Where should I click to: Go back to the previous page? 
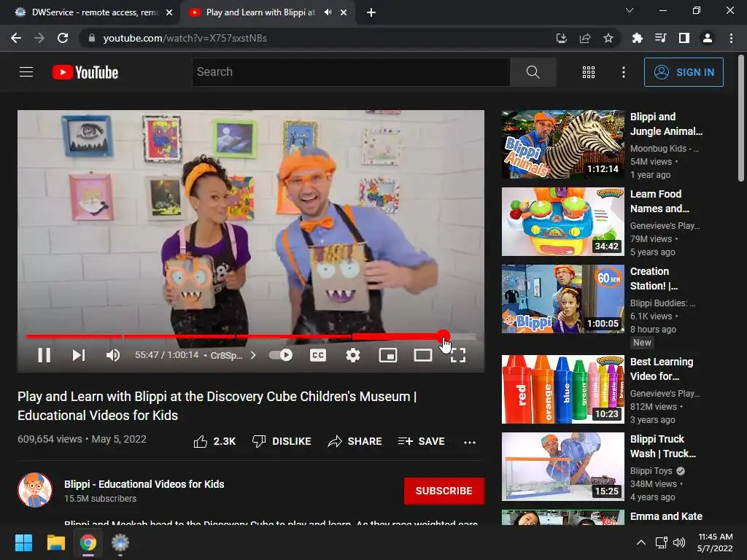pyautogui.click(x=16, y=38)
